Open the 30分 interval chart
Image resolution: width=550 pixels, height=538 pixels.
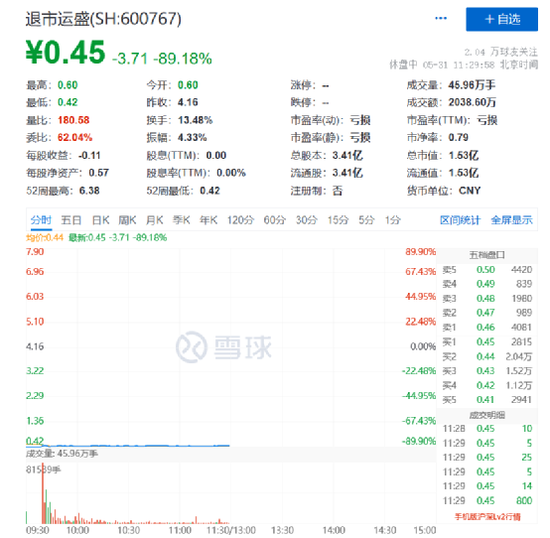click(x=307, y=220)
